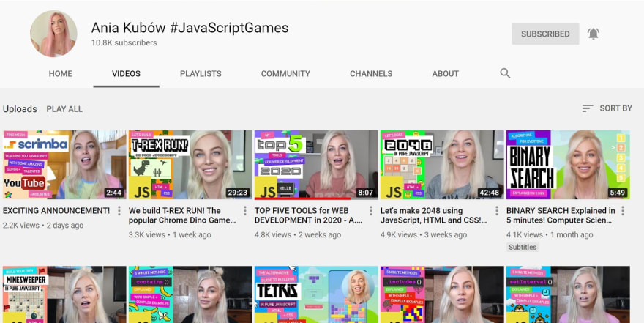Open options menu for 2048 video
The image size is (644, 323).
click(497, 211)
